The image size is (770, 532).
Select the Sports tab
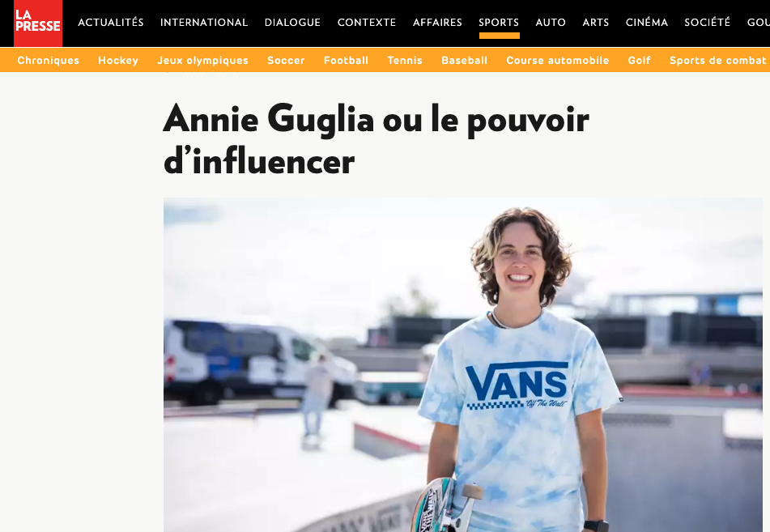coord(499,23)
